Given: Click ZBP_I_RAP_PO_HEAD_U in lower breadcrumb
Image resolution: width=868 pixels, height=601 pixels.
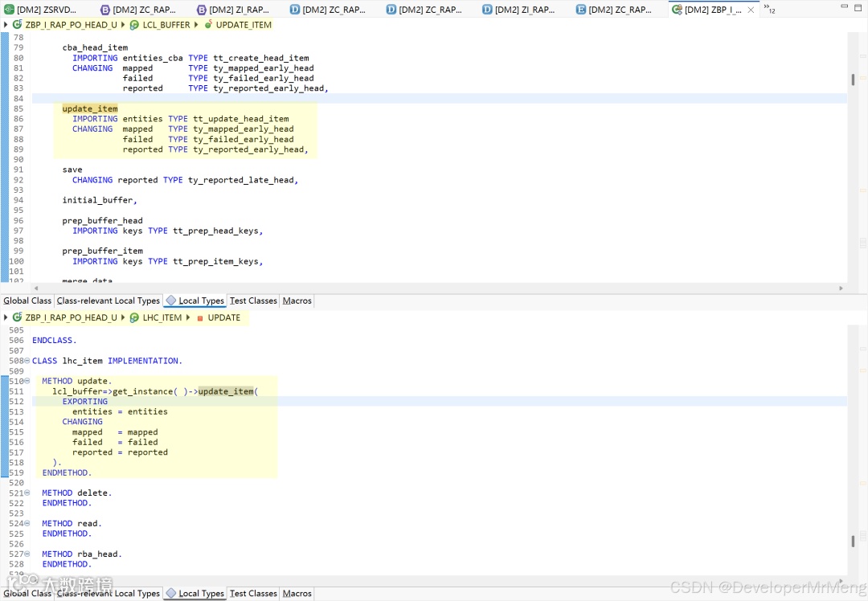Looking at the screenshot, I should pyautogui.click(x=71, y=317).
